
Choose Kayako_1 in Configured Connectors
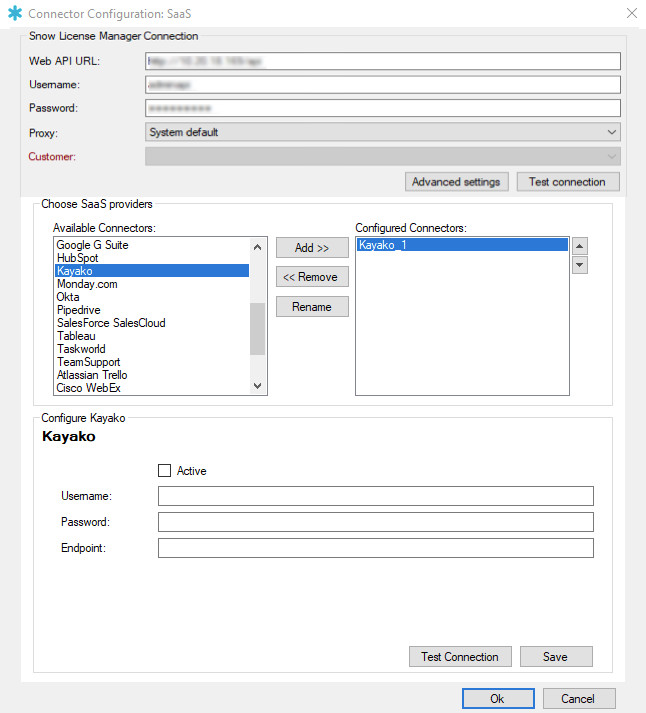coord(381,245)
